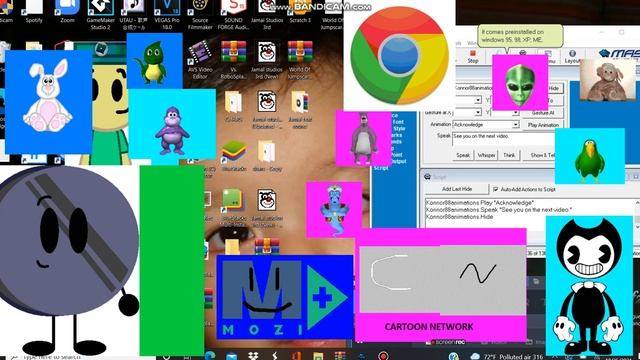640x360 pixels.
Task: Click the purple bear on magenta background
Action: [x=364, y=138]
